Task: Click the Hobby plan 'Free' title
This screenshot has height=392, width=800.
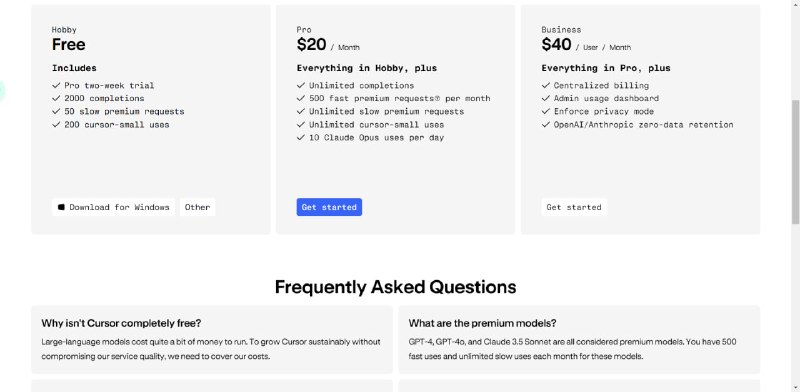Action: pos(68,44)
